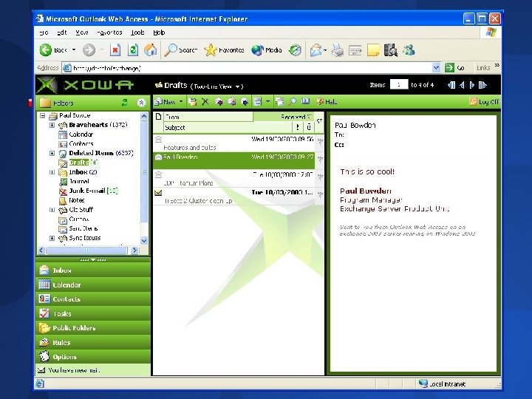Screen dimensions: 532x399
Task: Open the View menu
Action: click(82, 33)
